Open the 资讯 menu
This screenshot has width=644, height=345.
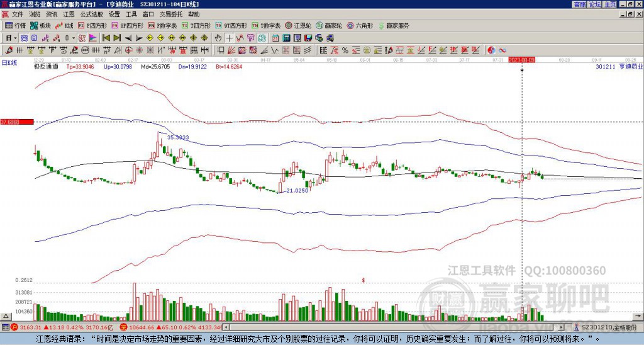(x=52, y=14)
